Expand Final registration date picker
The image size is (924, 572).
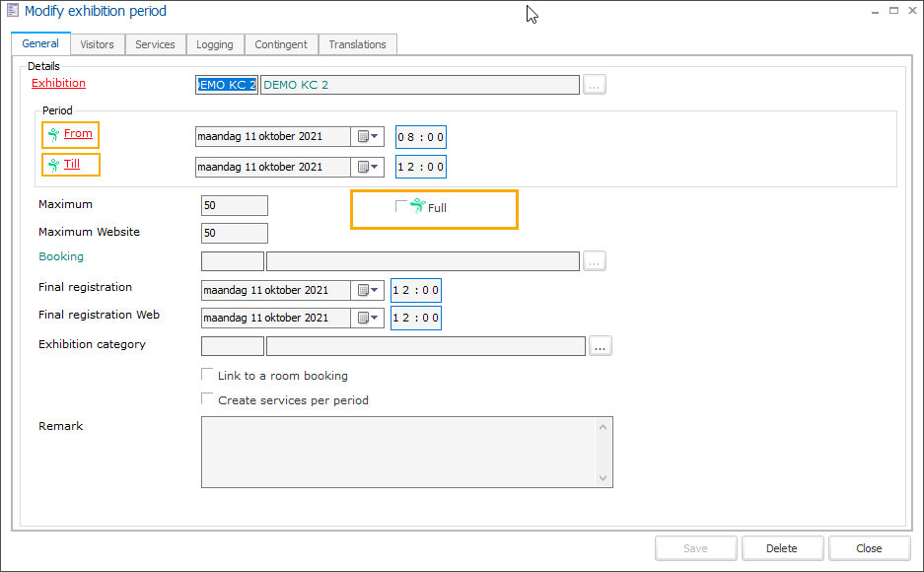pos(368,290)
